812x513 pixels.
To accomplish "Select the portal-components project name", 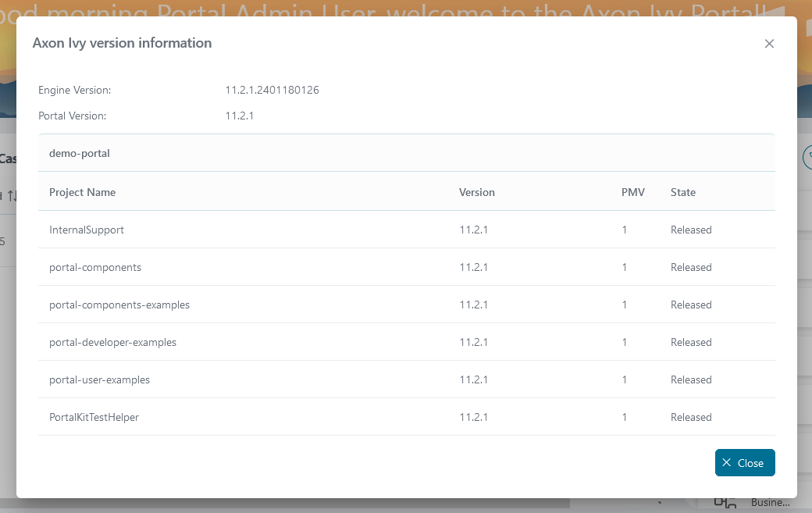I will tap(95, 268).
